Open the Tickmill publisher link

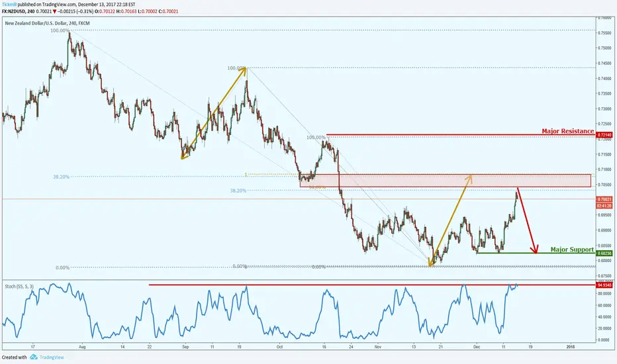point(9,5)
